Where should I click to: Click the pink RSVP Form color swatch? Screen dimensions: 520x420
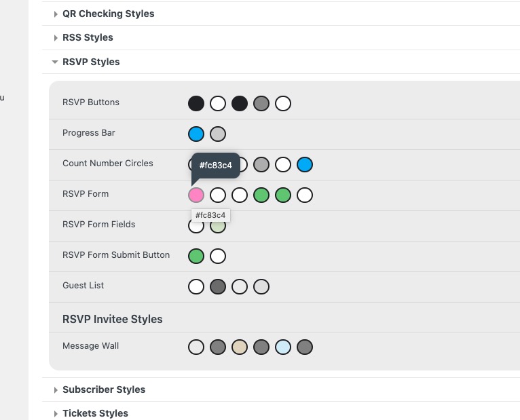[196, 195]
